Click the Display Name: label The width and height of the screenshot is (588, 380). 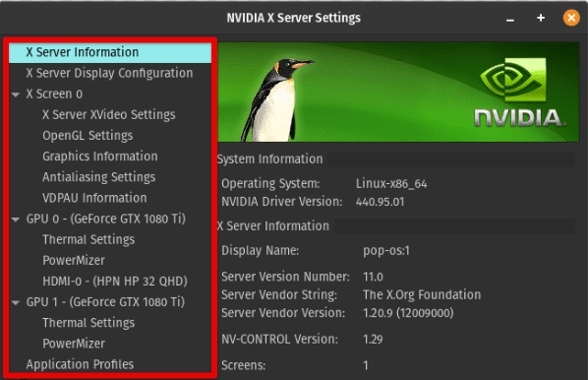pos(260,251)
